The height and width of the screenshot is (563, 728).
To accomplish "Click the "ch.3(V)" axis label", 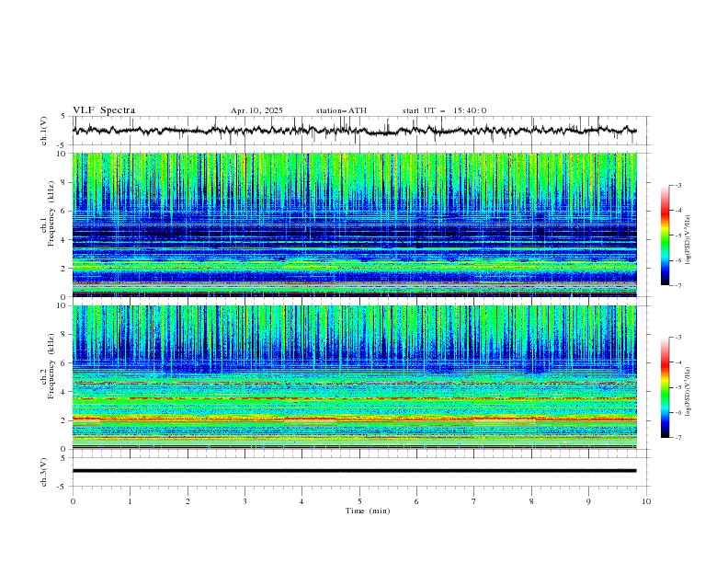I will pos(44,472).
